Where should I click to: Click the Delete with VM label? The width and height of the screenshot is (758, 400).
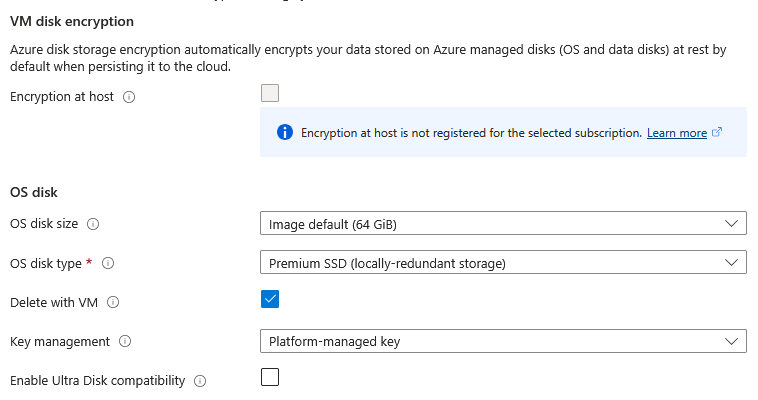54,303
